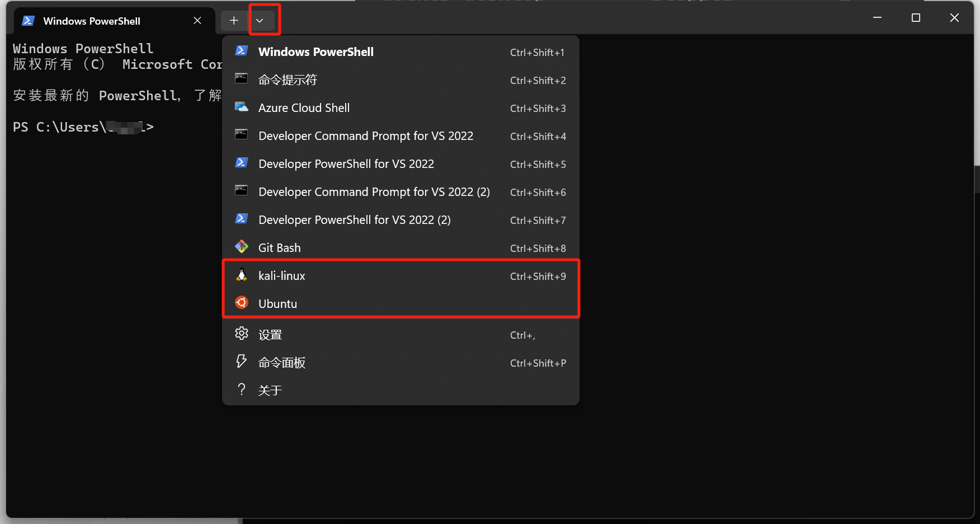
Task: Click the command palette lightning icon
Action: pyautogui.click(x=242, y=361)
